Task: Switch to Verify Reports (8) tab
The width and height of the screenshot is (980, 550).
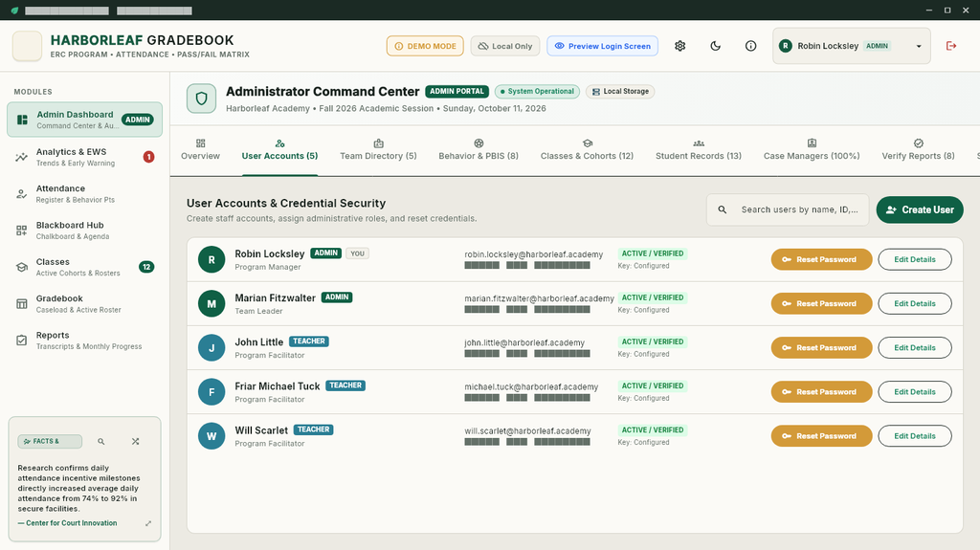Action: tap(918, 150)
